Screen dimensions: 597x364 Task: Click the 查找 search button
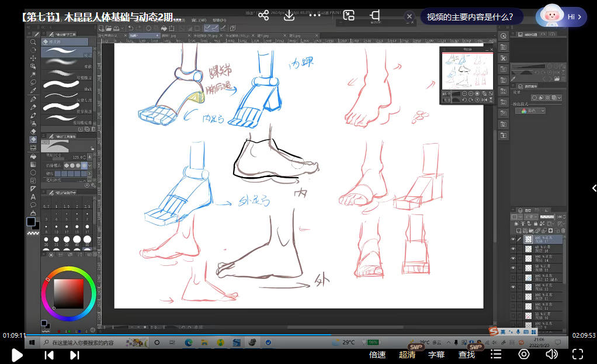[467, 354]
